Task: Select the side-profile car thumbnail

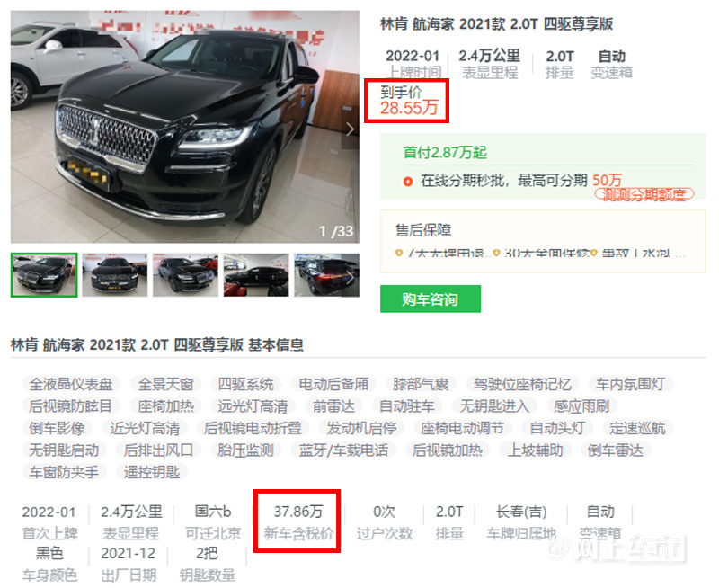Action: pos(256,275)
